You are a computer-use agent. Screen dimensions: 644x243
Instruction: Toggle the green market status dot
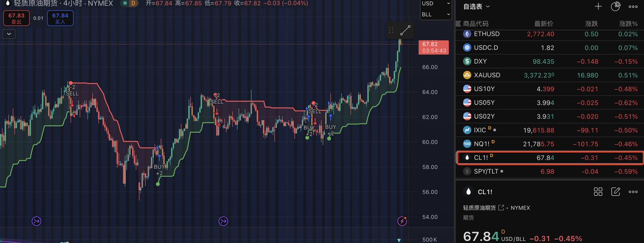(x=125, y=4)
